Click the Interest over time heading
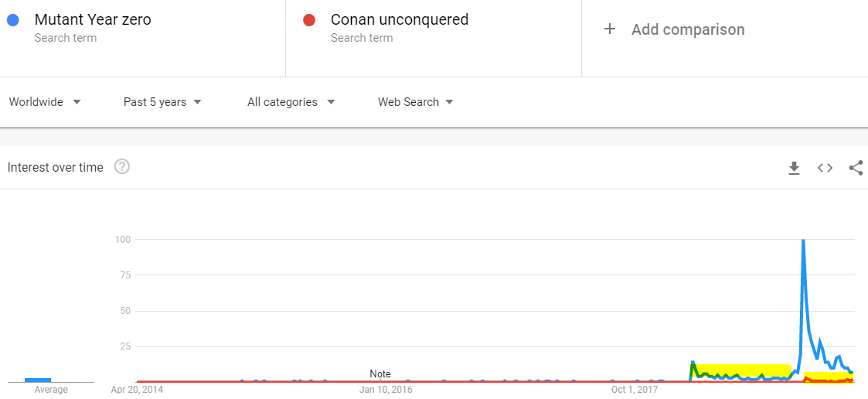 (56, 167)
